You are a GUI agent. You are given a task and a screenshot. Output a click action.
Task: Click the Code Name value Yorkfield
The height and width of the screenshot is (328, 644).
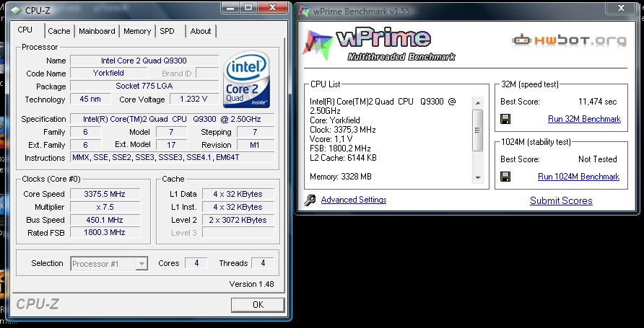pyautogui.click(x=108, y=73)
